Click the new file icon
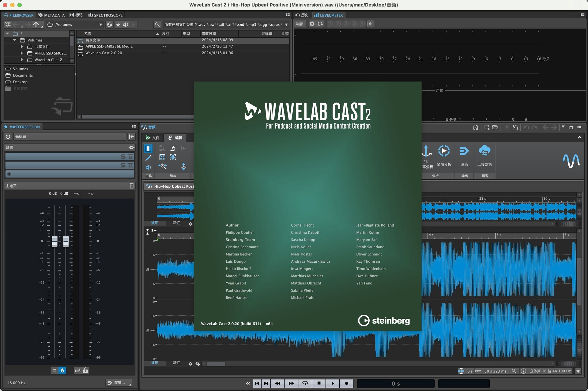 (x=487, y=127)
